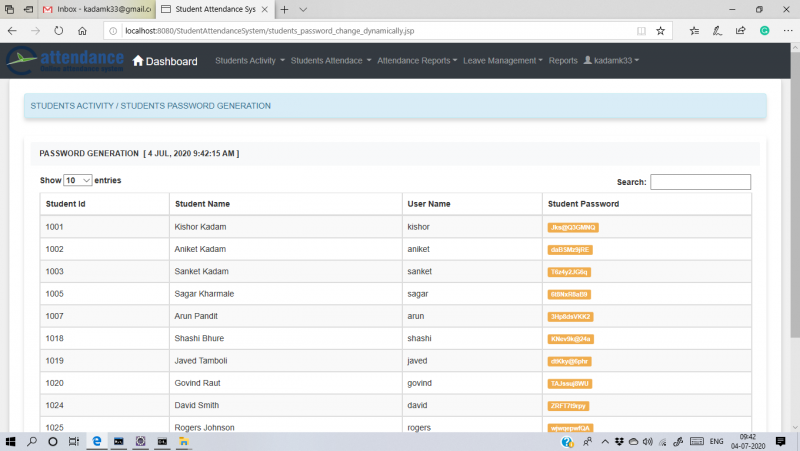This screenshot has height=451, width=800.
Task: Open Task View icon on taskbar
Action: [x=74, y=441]
